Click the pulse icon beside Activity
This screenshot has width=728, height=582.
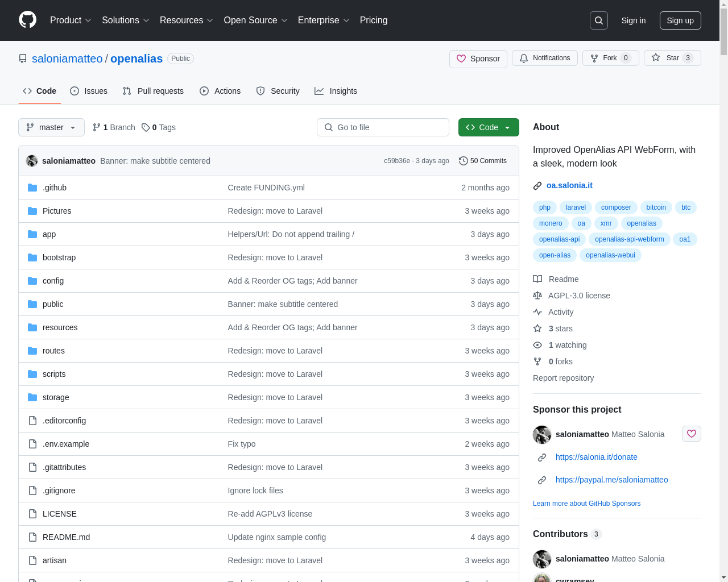pos(537,312)
